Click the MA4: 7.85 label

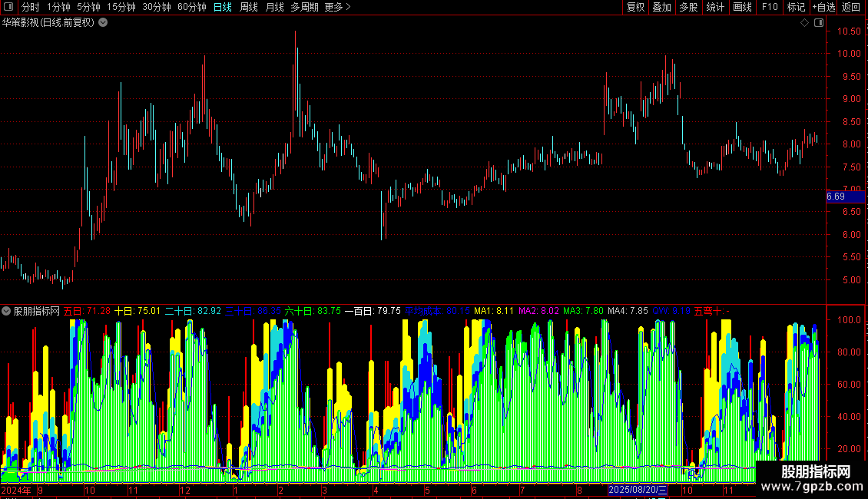click(x=628, y=311)
